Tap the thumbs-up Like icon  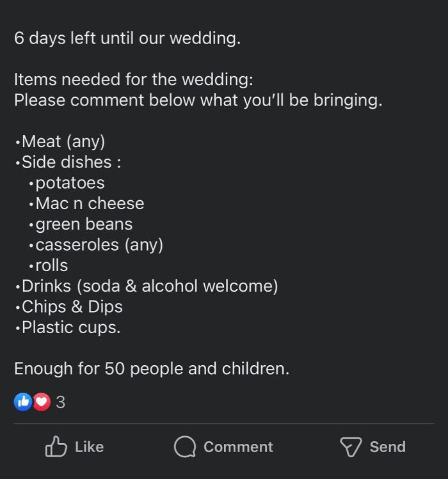56,447
